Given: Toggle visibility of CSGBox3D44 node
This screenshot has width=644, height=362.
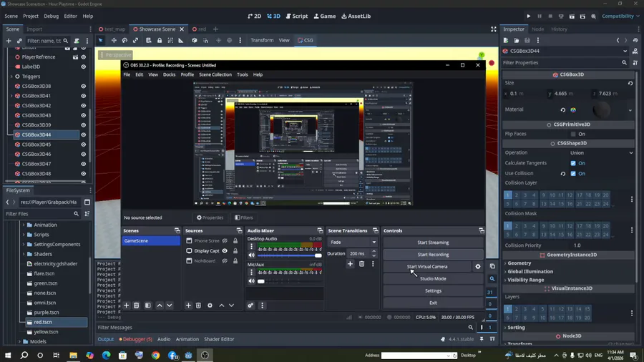Looking at the screenshot, I should click(83, 134).
